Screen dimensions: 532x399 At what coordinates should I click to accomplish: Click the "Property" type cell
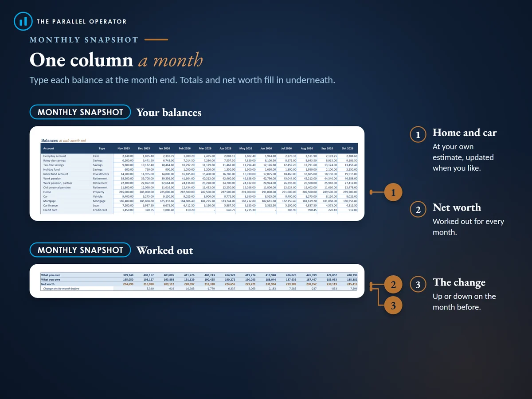[99, 192]
